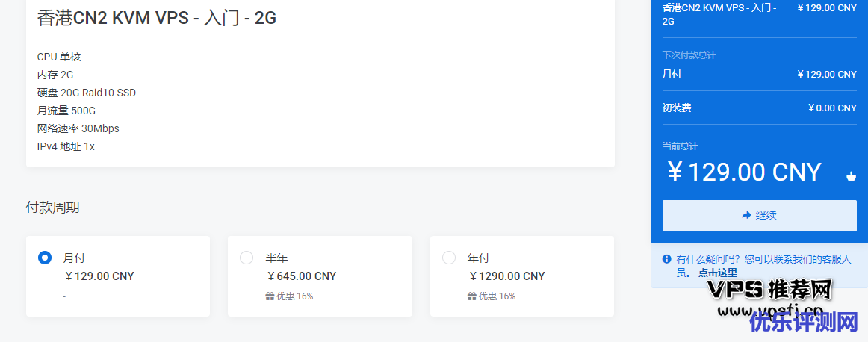
Task: Select the 年付 radio button
Action: point(449,258)
